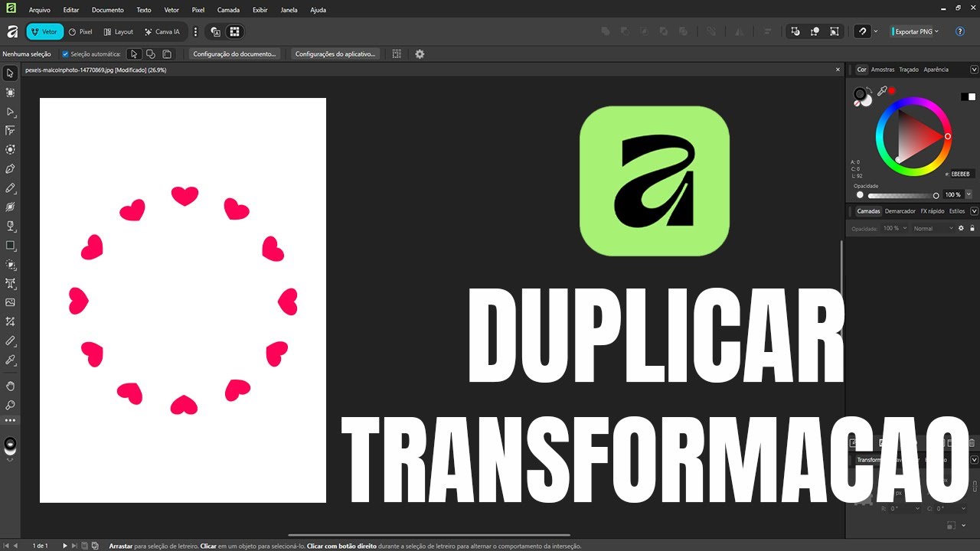Switch to the Vetor persona
This screenshot has width=980, height=551.
pyautogui.click(x=44, y=32)
